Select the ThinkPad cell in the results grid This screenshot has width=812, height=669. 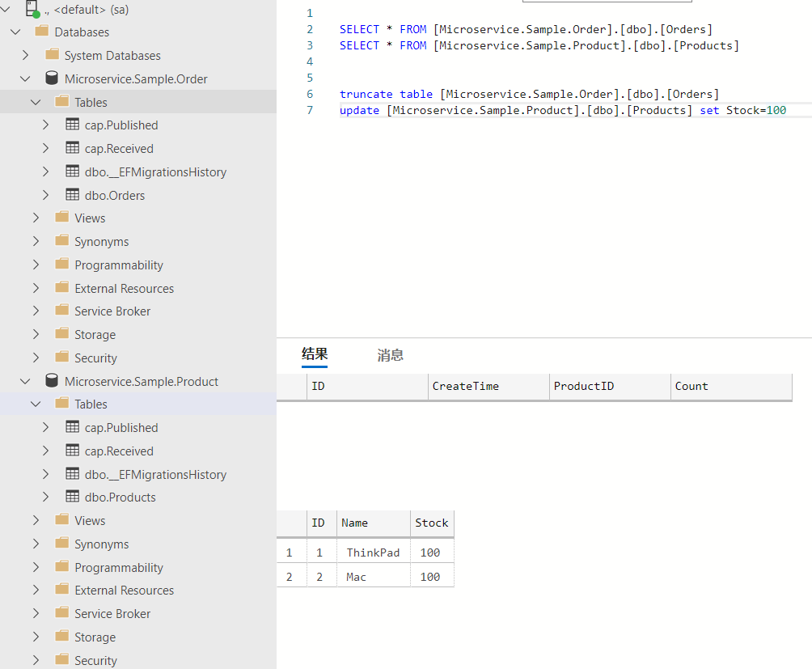point(373,553)
